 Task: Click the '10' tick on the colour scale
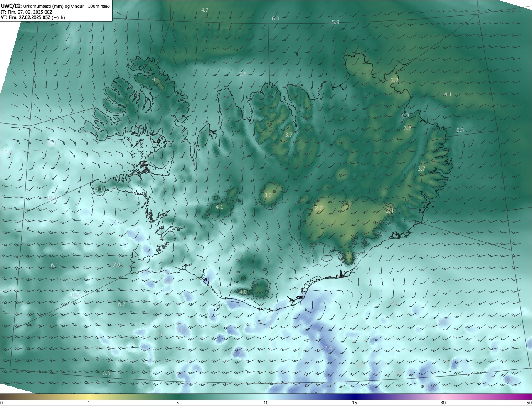[x=266, y=403]
